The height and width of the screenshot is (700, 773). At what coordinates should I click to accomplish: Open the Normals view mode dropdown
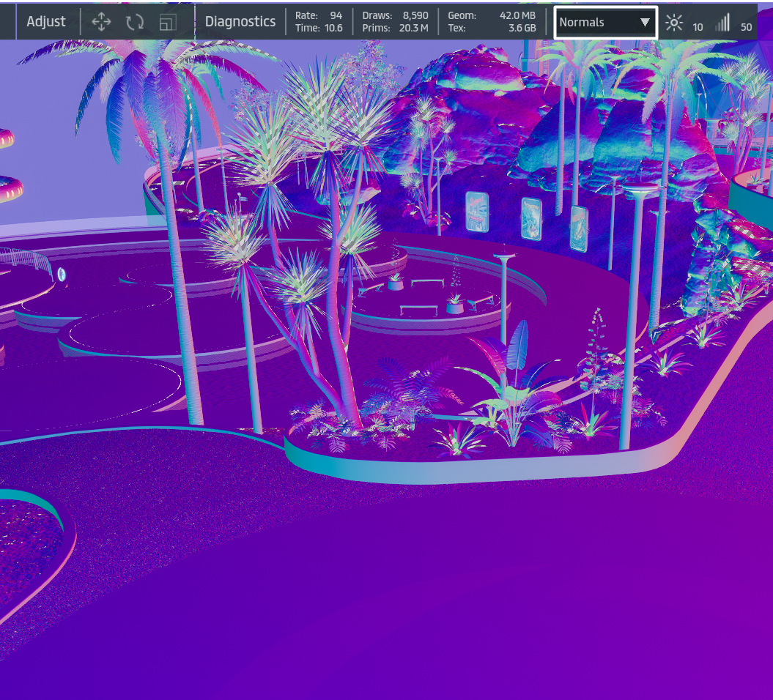click(605, 22)
